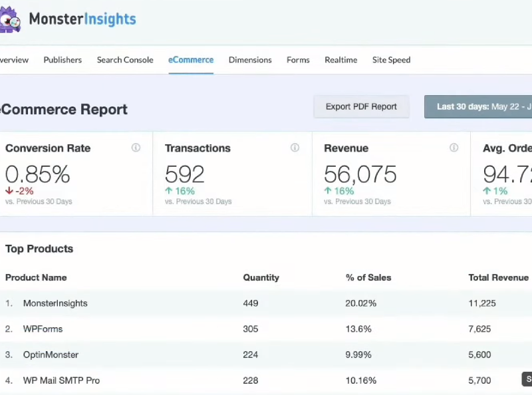Click the OptinMonster product name
Screen dimensions: 532x395
51,354
